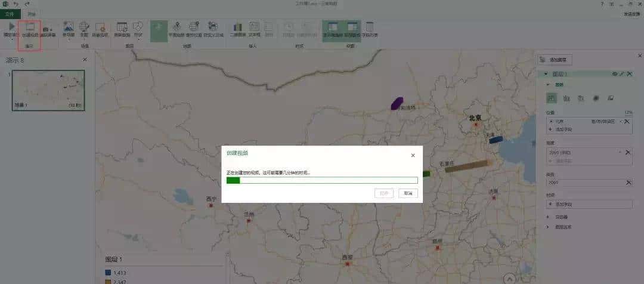644x284 pixels.
Task: Toggle Layer 1 visibility eye icon
Action: 614,74
